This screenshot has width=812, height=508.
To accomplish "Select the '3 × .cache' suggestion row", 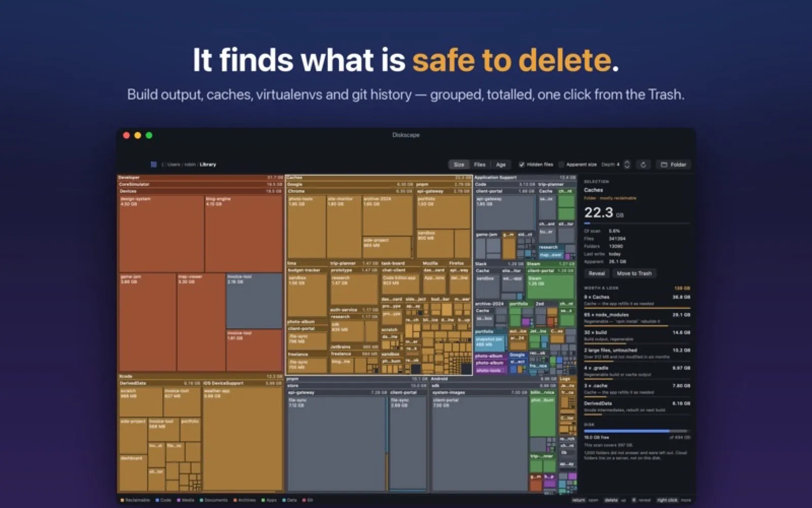I will (637, 390).
